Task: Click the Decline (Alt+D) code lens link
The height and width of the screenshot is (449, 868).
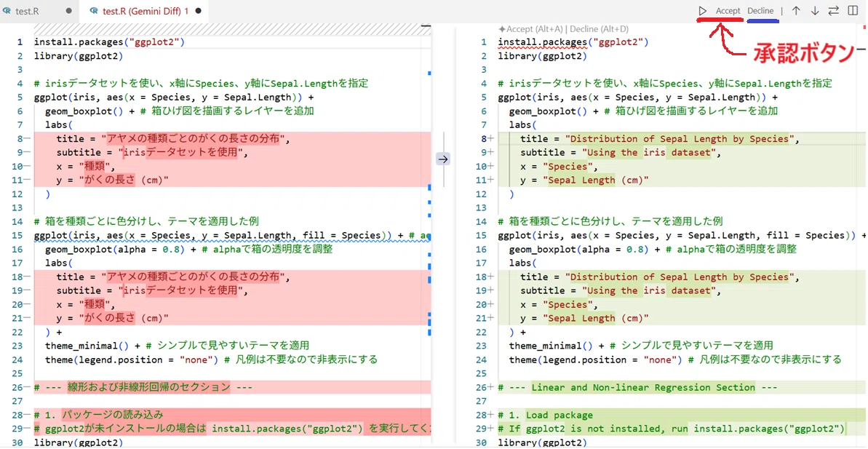Action: click(599, 29)
